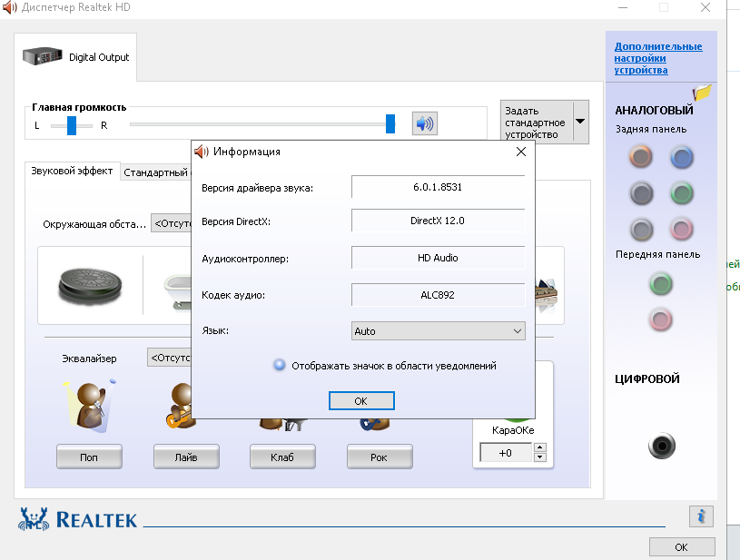Open the yellow folder connector settings icon

pos(702,92)
